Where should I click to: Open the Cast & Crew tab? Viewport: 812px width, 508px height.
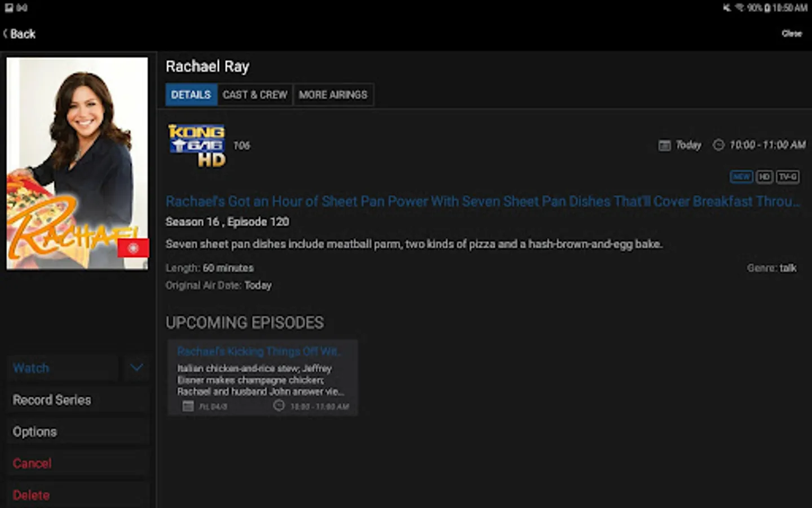(x=255, y=95)
